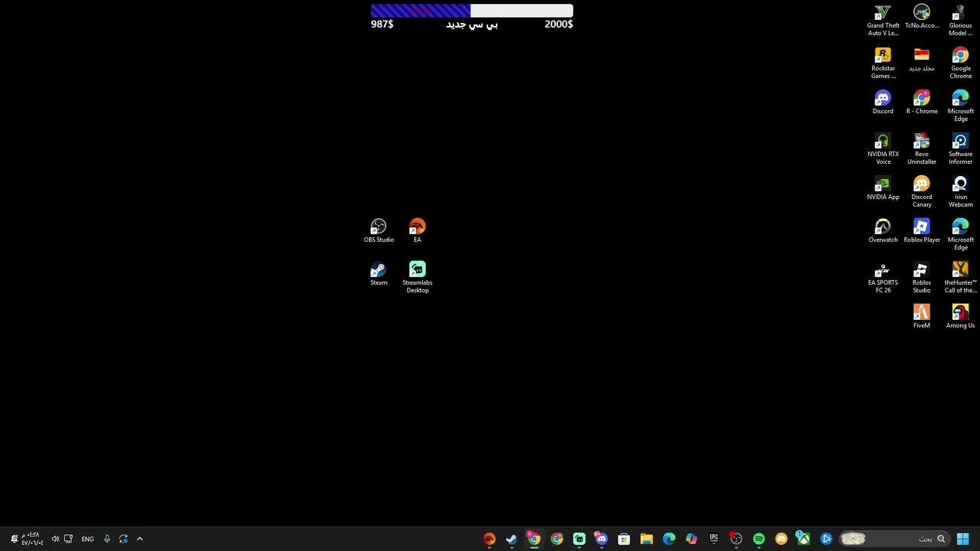Click the 987$ current amount label

coord(382,24)
